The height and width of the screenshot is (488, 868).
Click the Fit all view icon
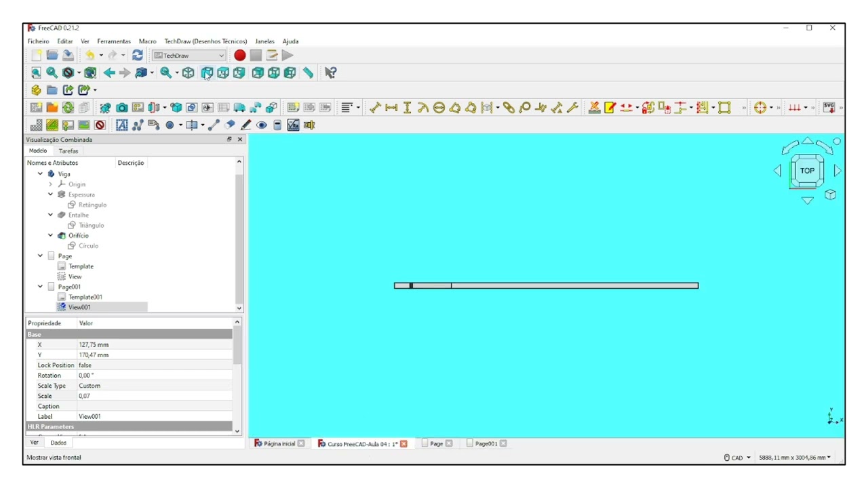pos(36,73)
